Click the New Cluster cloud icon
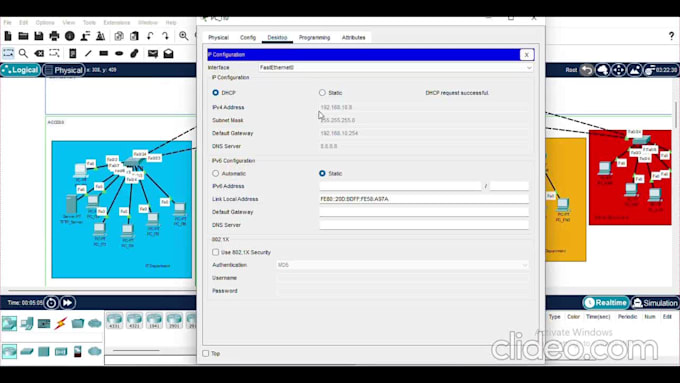 coord(603,70)
